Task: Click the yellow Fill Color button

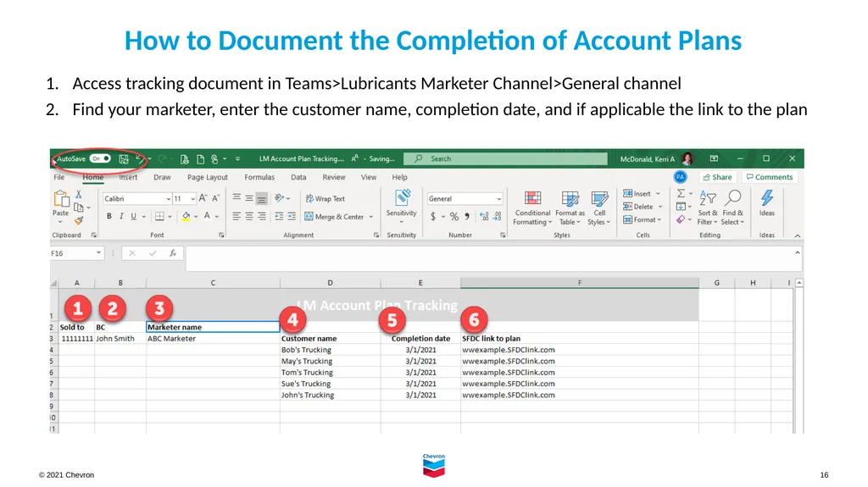Action: (x=186, y=216)
